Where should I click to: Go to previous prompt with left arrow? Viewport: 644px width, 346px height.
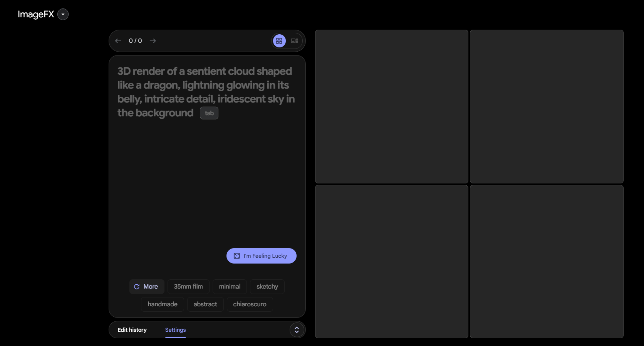coord(118,41)
